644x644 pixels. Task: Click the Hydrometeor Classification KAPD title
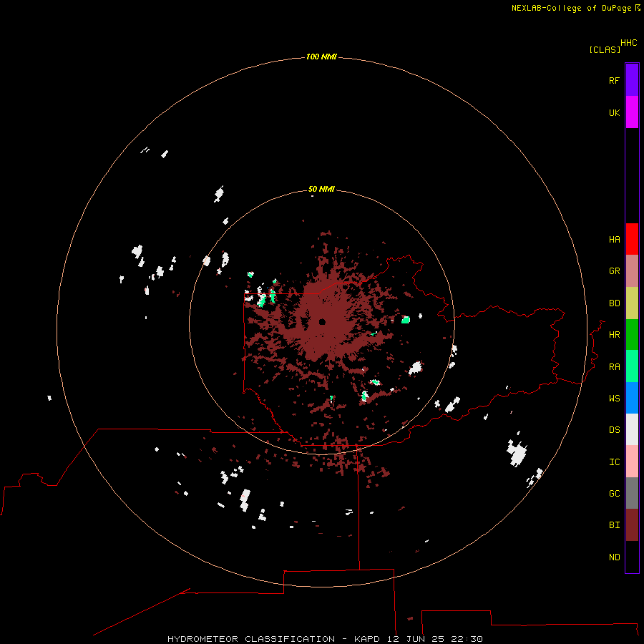pos(325,639)
